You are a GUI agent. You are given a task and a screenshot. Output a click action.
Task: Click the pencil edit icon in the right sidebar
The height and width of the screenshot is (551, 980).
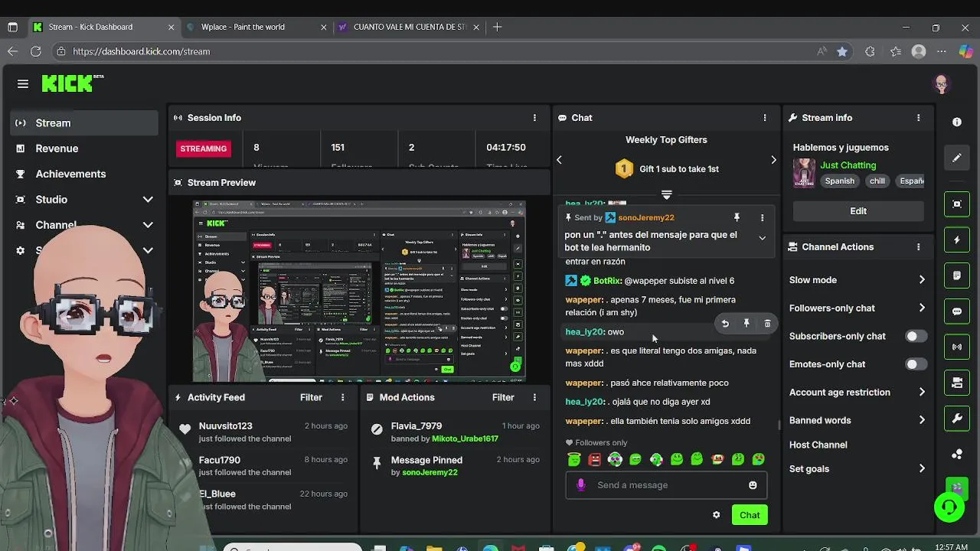(x=957, y=158)
